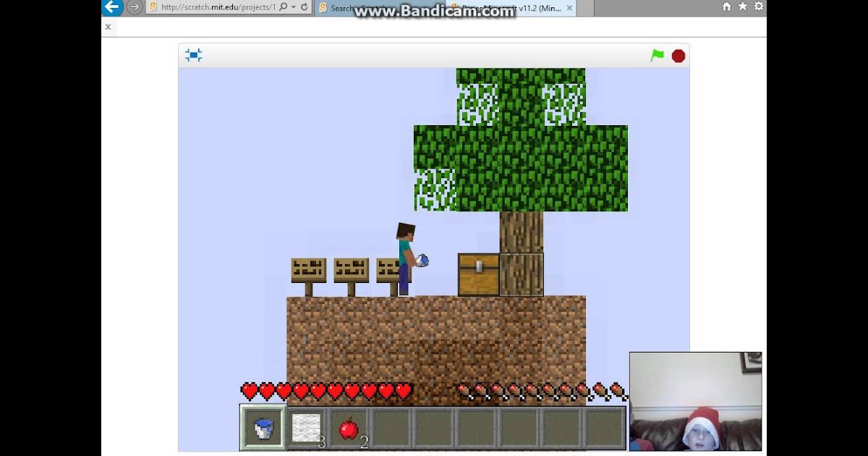Click the browser Forward arrow button
The height and width of the screenshot is (456, 868).
(135, 7)
